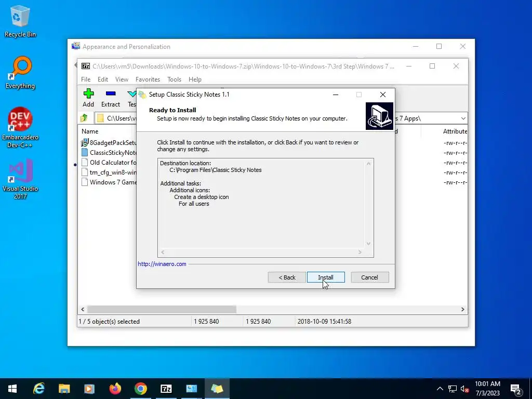Show hidden system tray icons
The height and width of the screenshot is (399, 532).
click(440, 389)
